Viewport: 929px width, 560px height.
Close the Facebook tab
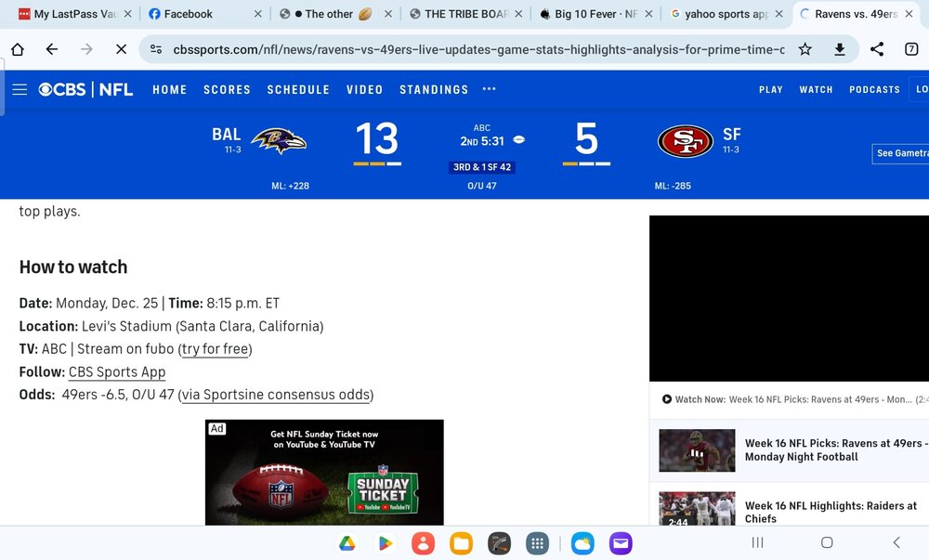pyautogui.click(x=257, y=14)
